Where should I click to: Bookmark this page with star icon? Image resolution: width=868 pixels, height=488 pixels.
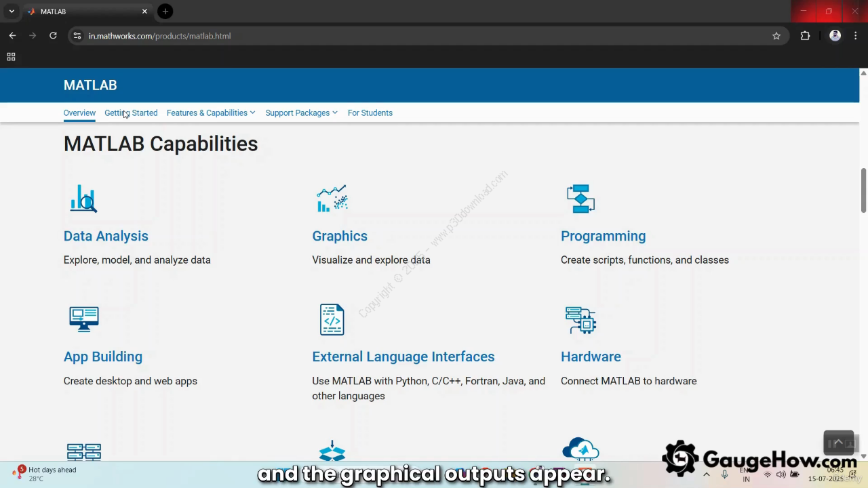(776, 36)
